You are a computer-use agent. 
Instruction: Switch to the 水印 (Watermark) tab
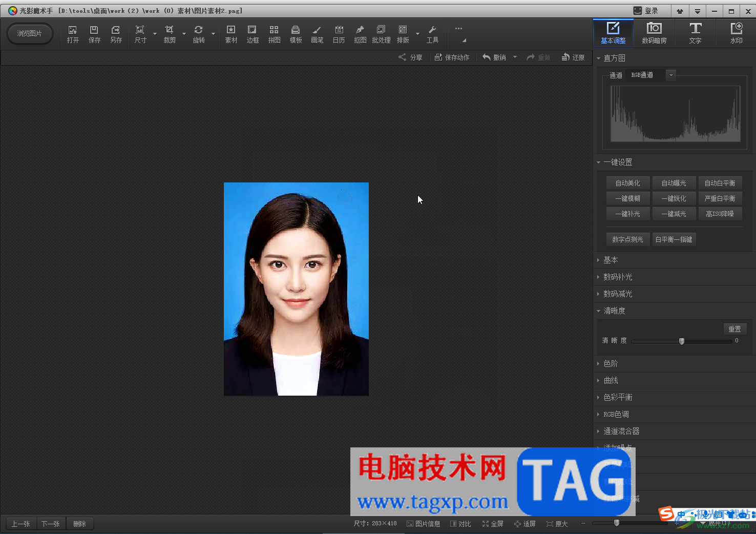(736, 33)
